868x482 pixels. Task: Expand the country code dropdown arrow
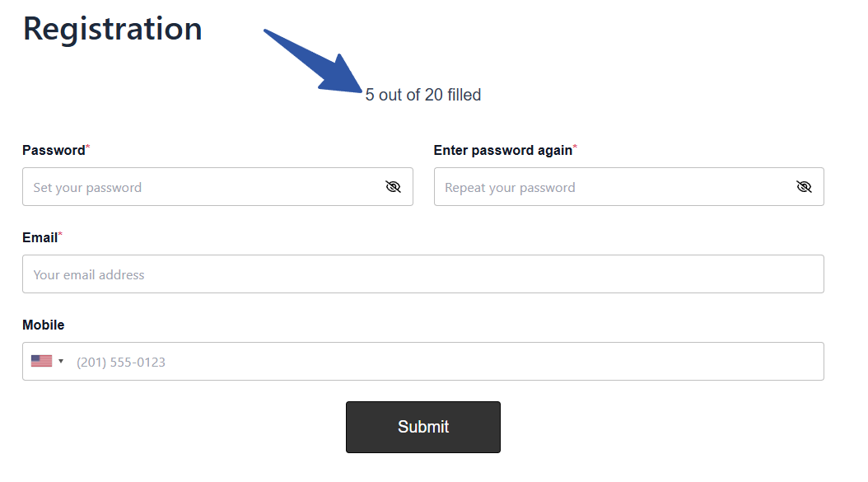61,361
